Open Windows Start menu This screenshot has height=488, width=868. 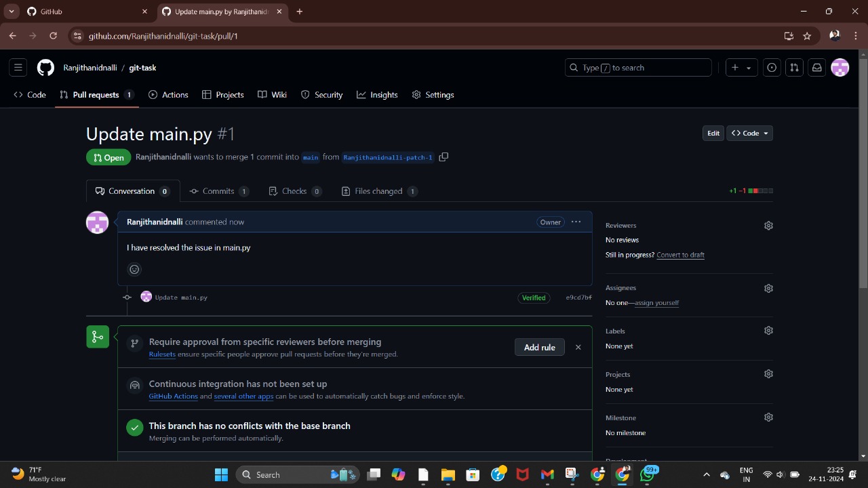(221, 474)
